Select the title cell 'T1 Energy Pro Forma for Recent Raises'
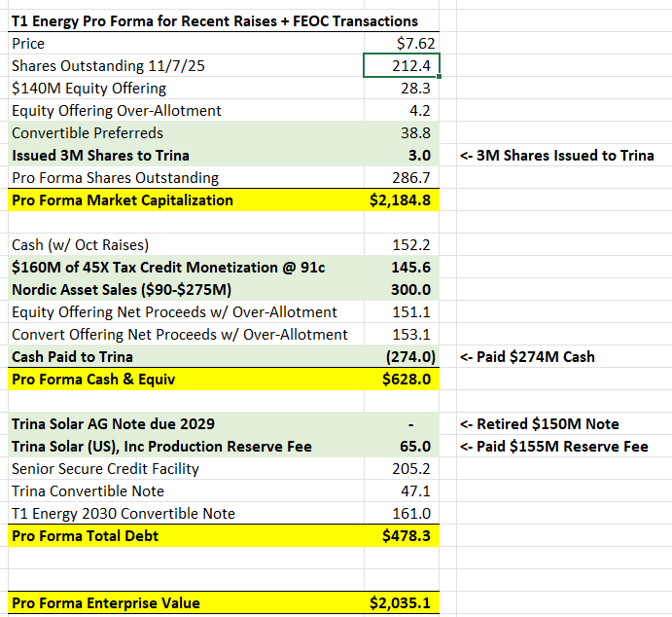The image size is (672, 617). [x=215, y=21]
